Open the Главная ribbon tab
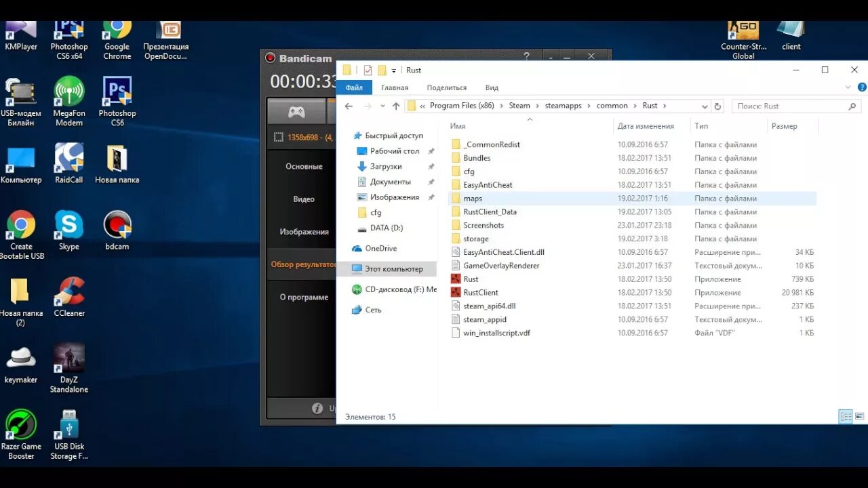Image resolution: width=868 pixels, height=488 pixels. coord(395,87)
